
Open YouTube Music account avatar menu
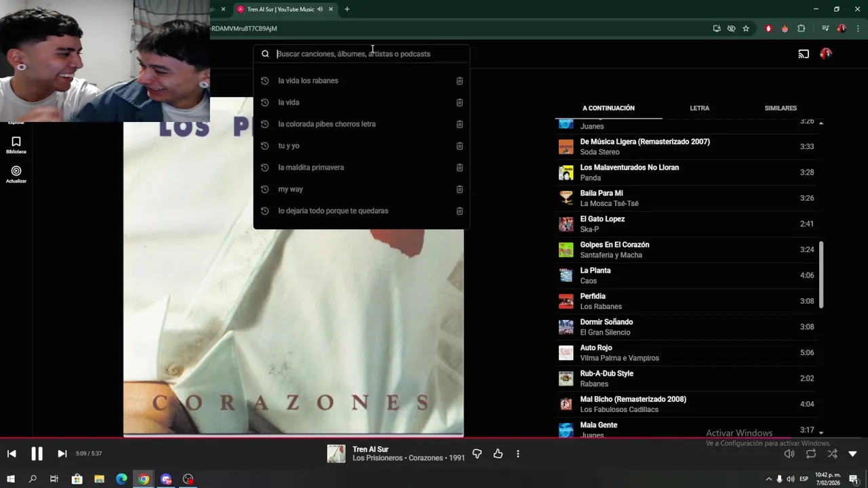pyautogui.click(x=826, y=54)
